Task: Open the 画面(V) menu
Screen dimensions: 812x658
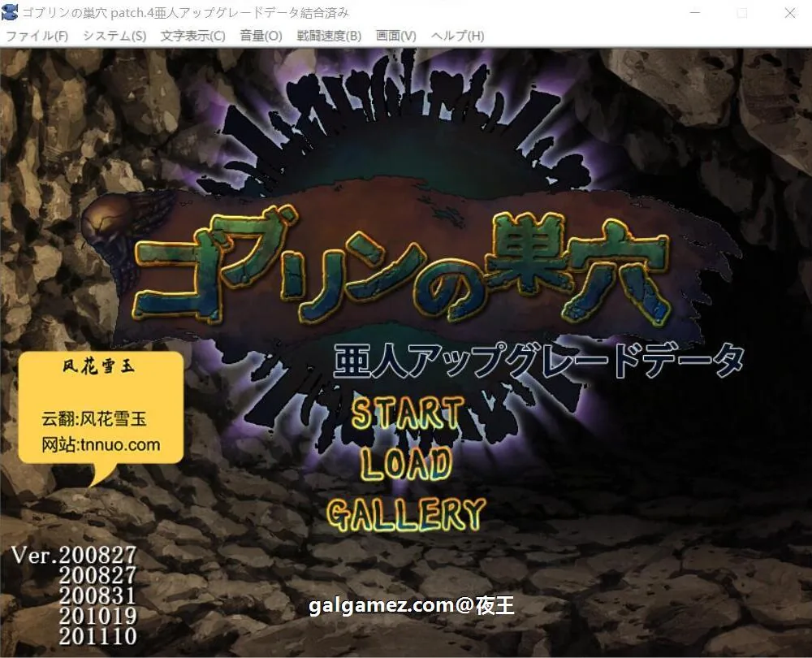Action: tap(395, 36)
